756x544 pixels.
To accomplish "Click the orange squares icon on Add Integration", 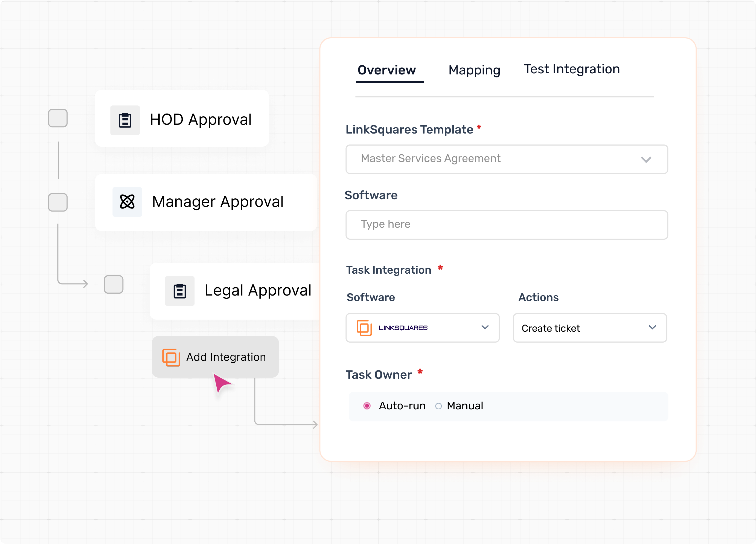I will coord(171,357).
